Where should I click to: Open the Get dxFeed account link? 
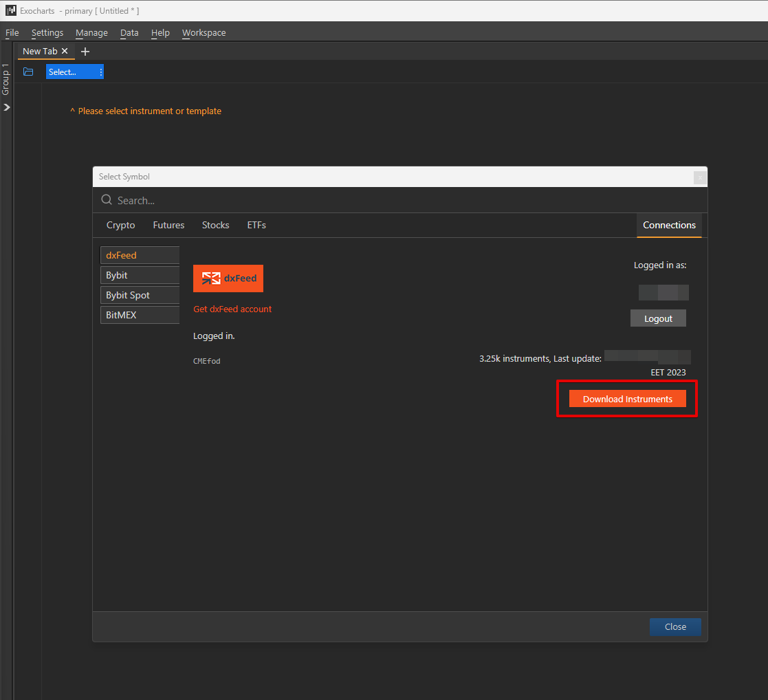[x=232, y=309]
